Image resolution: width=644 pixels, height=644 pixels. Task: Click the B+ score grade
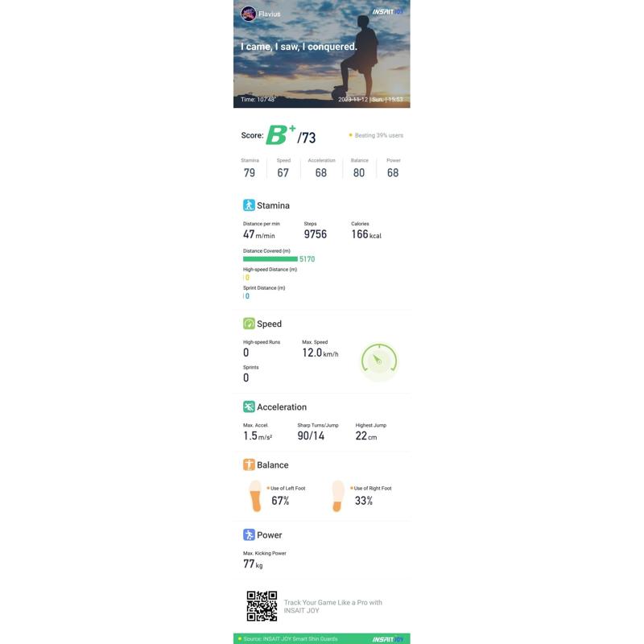(281, 134)
